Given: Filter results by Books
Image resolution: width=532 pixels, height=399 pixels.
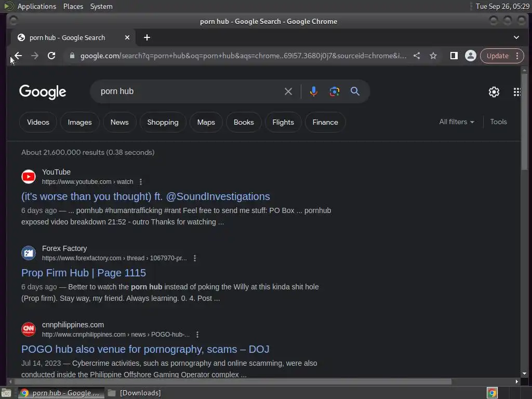Looking at the screenshot, I should [x=244, y=122].
